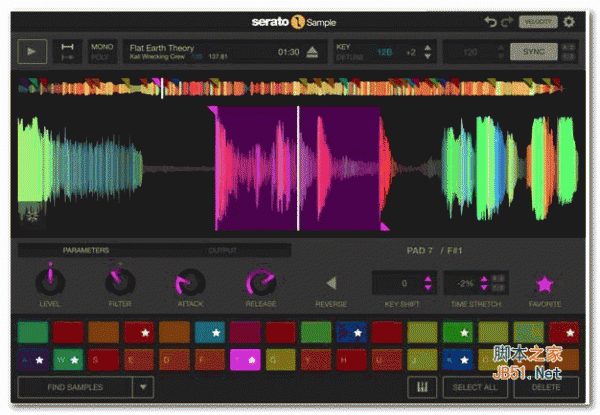This screenshot has width=600, height=415.
Task: Open the Output tab
Action: tap(223, 250)
